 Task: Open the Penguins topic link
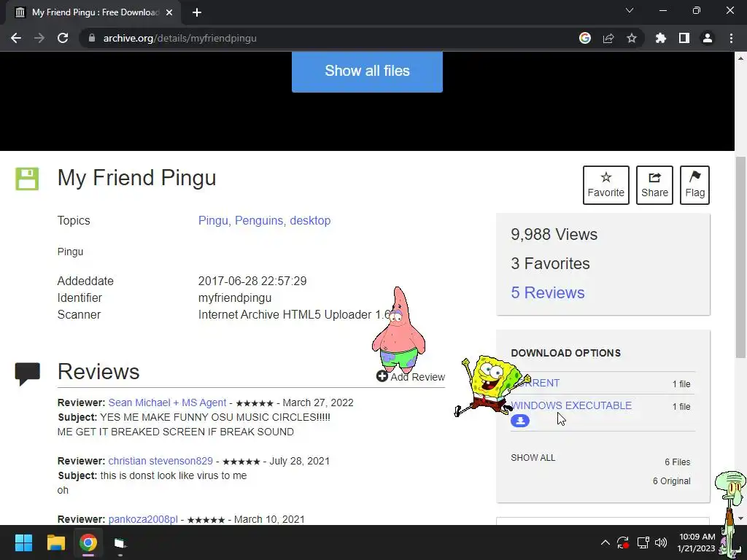tap(259, 220)
